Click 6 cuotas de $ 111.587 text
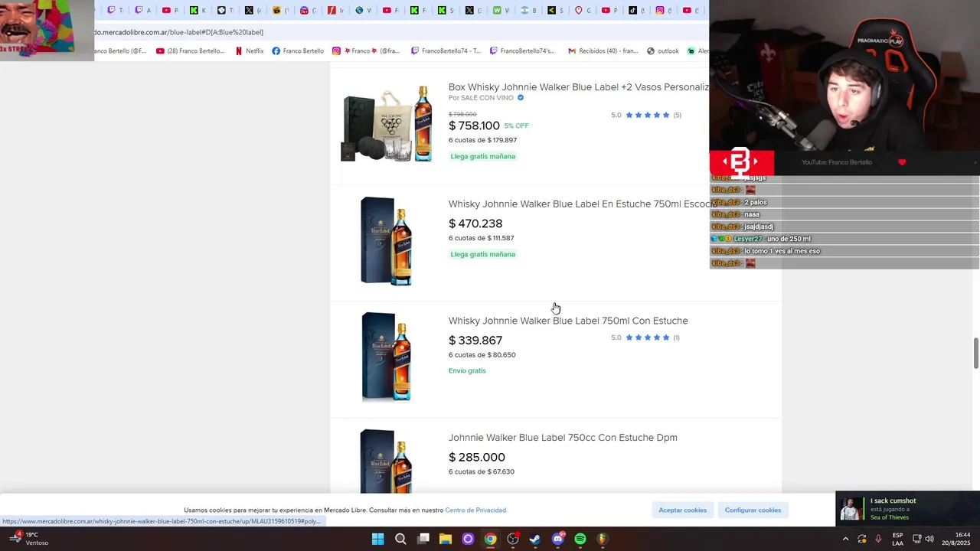Viewport: 980px width, 551px height. 482,238
